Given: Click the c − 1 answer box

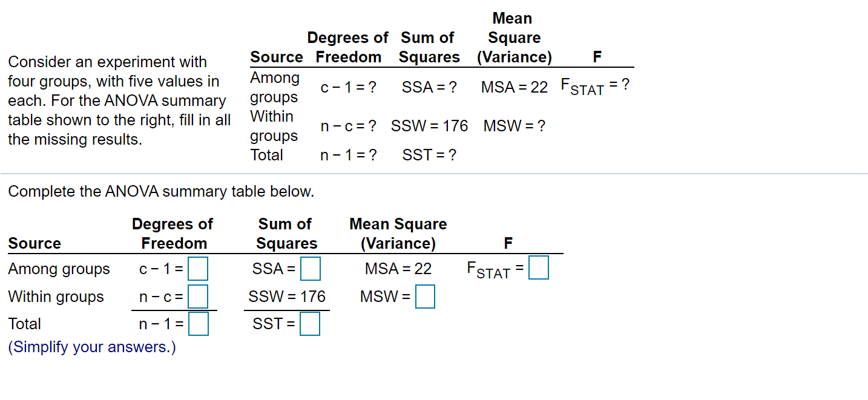Looking at the screenshot, I should pos(199,269).
